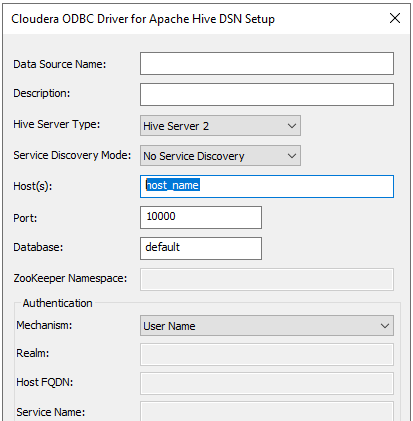413x421 pixels.
Task: Click the 'Data Source Name:' label
Action: pos(60,64)
